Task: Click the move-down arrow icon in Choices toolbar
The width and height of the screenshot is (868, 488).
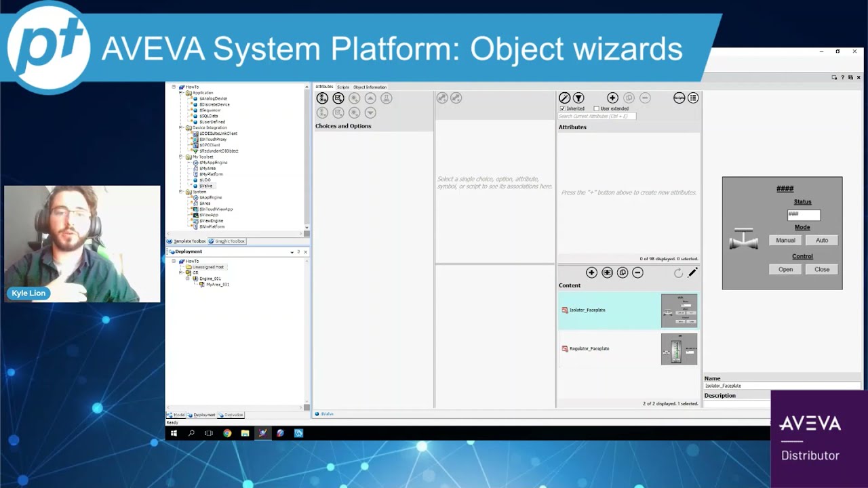Action: click(370, 113)
